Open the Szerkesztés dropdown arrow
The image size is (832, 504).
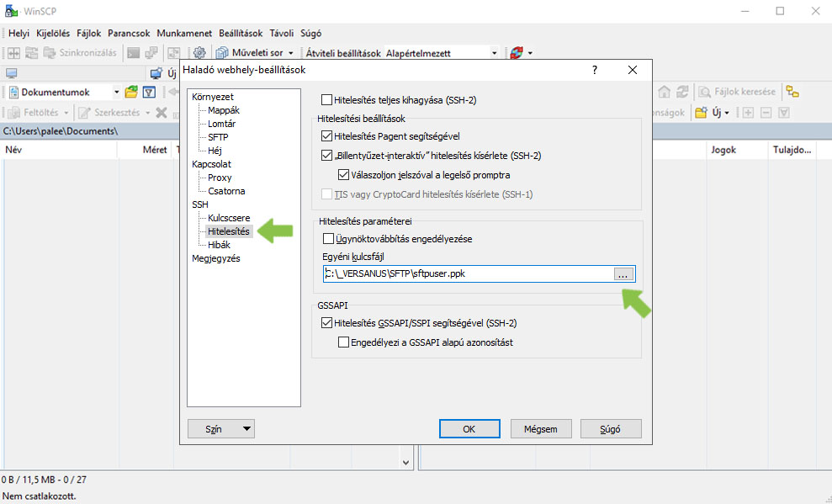pos(148,113)
